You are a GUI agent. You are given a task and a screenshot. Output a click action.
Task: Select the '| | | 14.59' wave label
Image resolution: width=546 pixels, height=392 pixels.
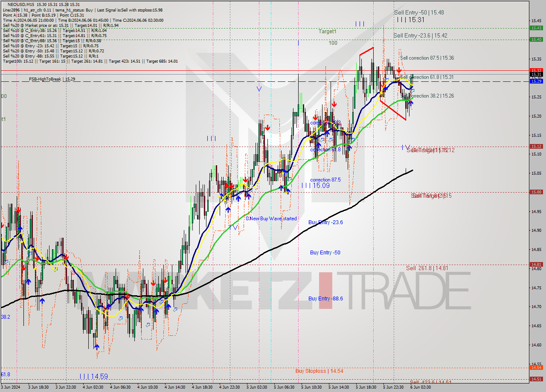tap(93, 376)
